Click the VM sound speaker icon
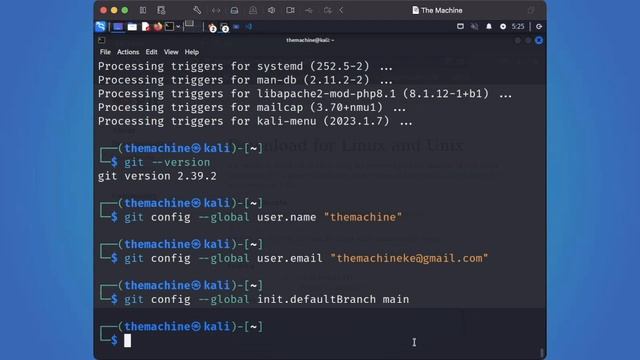The width and height of the screenshot is (640, 360). (x=271, y=10)
